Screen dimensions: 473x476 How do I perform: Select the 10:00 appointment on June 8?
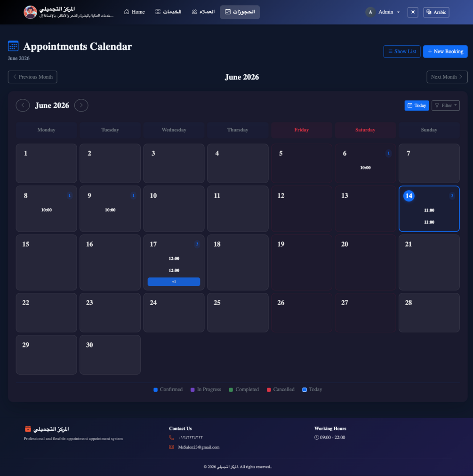47,210
